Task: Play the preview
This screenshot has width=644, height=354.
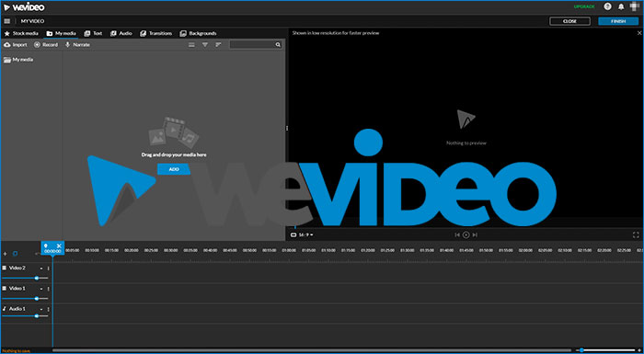Action: 466,234
